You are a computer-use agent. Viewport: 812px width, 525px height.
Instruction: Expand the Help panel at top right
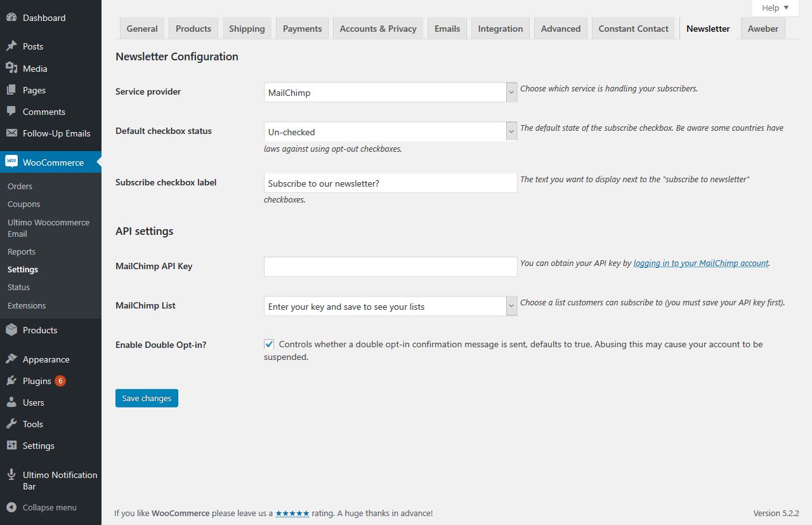(x=775, y=8)
